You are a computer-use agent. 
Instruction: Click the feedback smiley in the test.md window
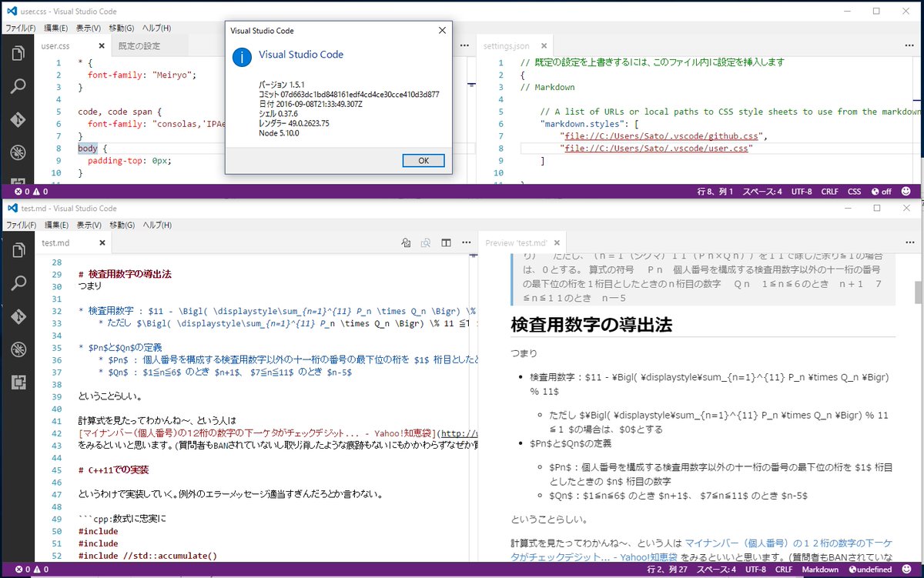tap(906, 570)
